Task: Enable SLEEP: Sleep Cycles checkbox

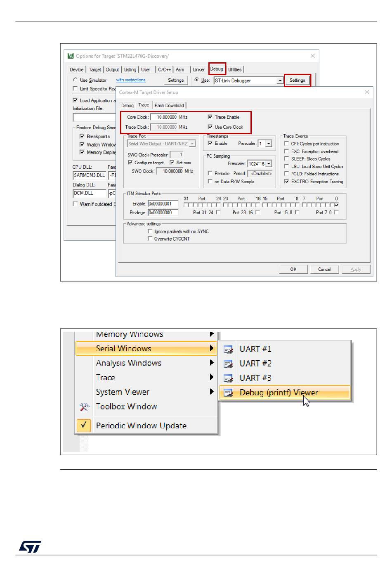Action: click(286, 159)
